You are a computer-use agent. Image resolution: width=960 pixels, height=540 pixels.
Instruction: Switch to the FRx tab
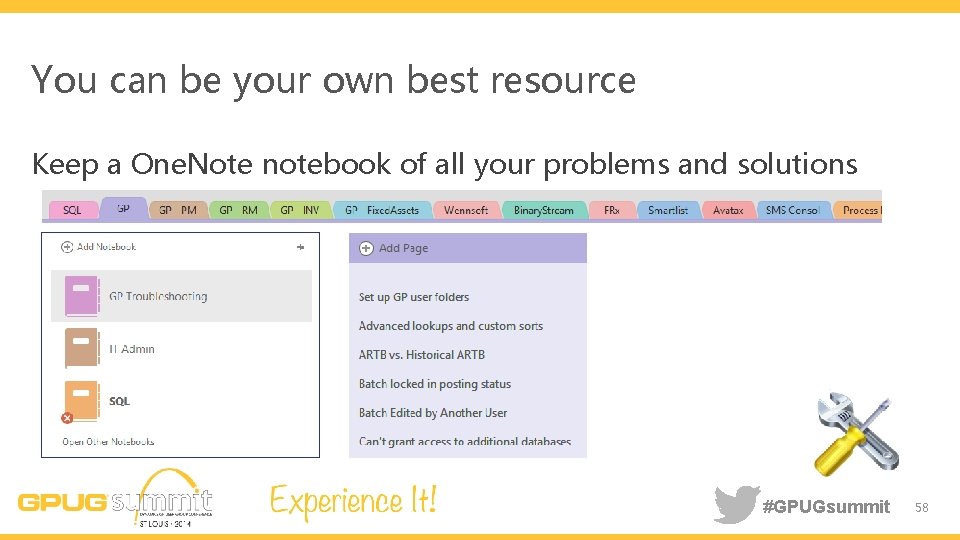click(x=612, y=210)
